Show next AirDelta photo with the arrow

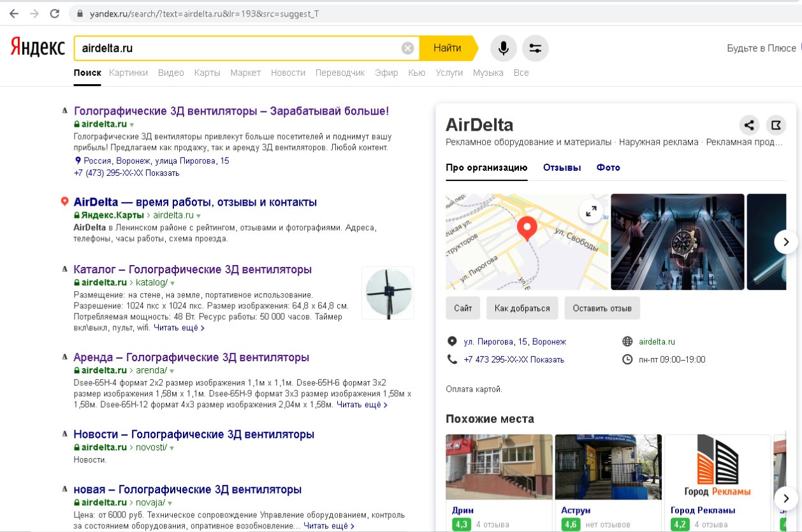786,242
